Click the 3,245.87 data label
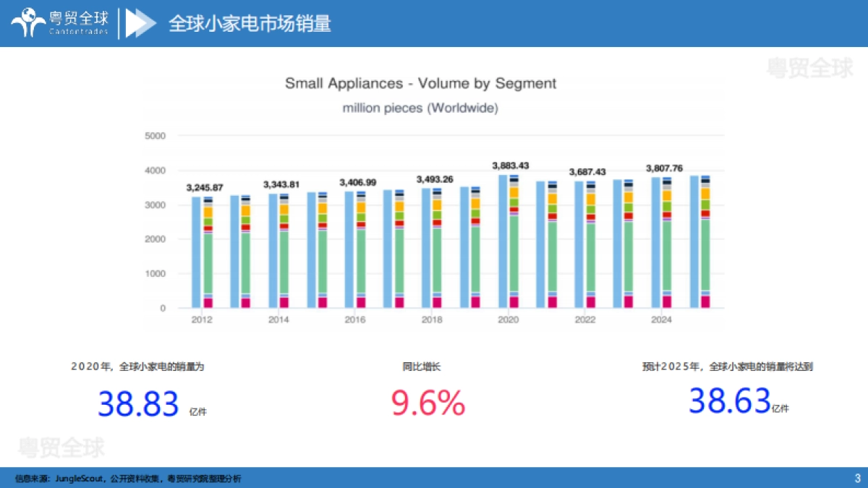The image size is (868, 488). [x=204, y=187]
